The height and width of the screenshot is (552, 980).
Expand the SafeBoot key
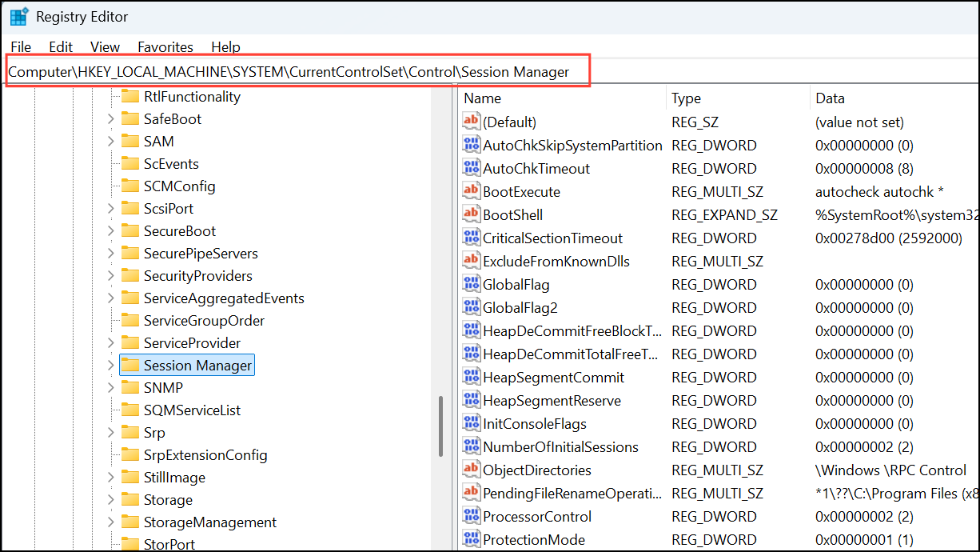click(110, 119)
